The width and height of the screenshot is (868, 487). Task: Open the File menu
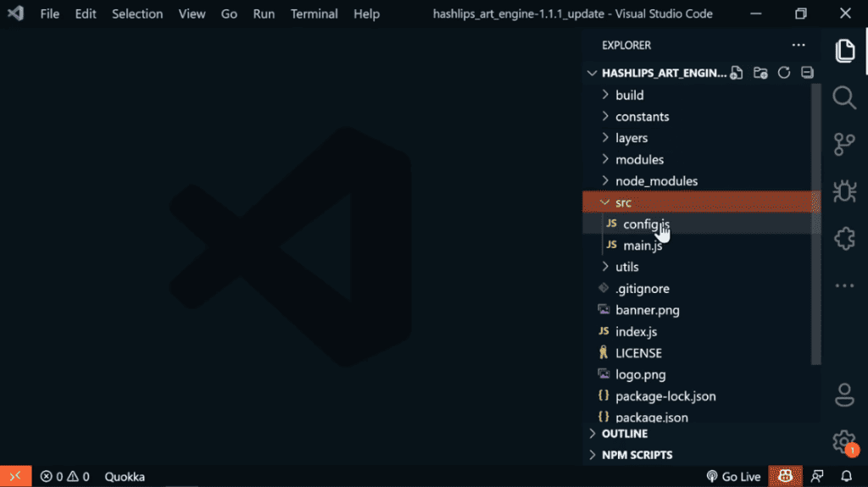(50, 14)
